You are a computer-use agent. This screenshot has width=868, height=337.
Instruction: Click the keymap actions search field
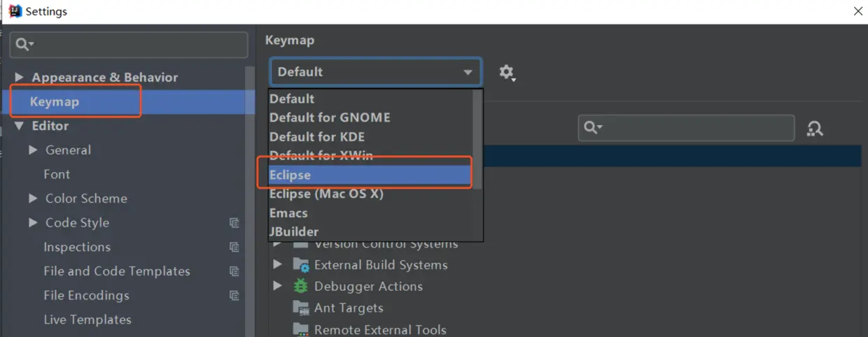(686, 128)
